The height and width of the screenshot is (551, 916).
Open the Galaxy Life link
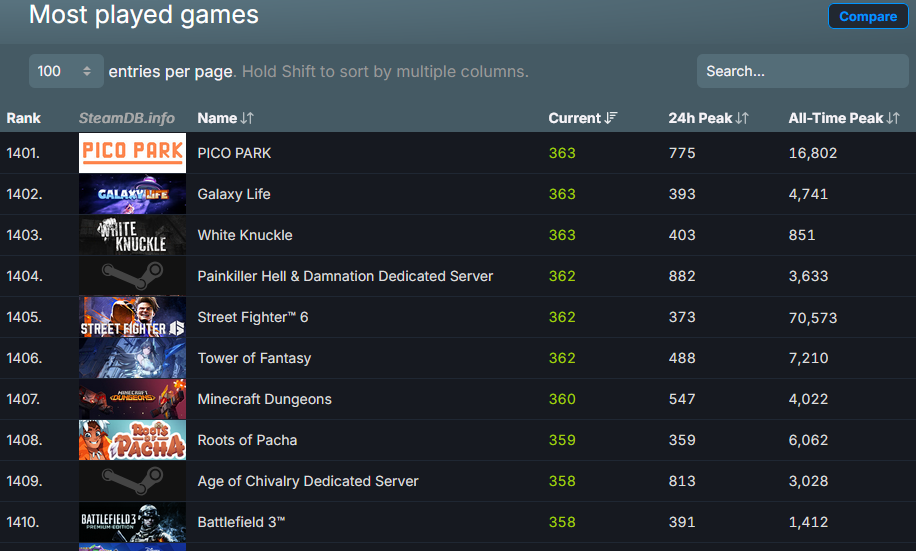[x=234, y=194]
